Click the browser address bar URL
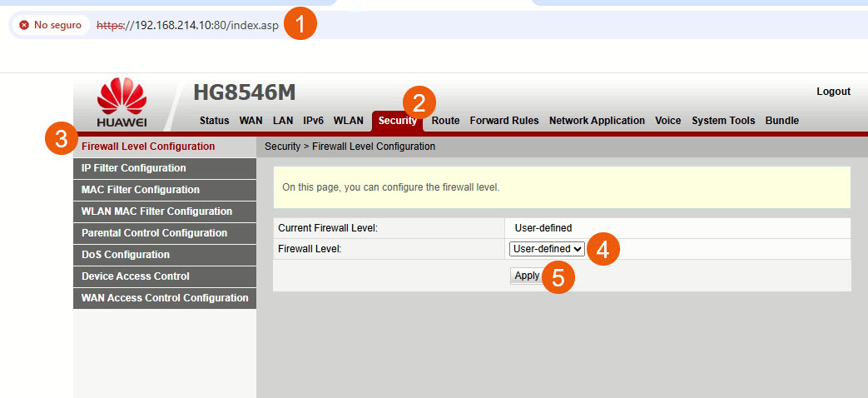Screen dimensions: 868x398 (187, 25)
